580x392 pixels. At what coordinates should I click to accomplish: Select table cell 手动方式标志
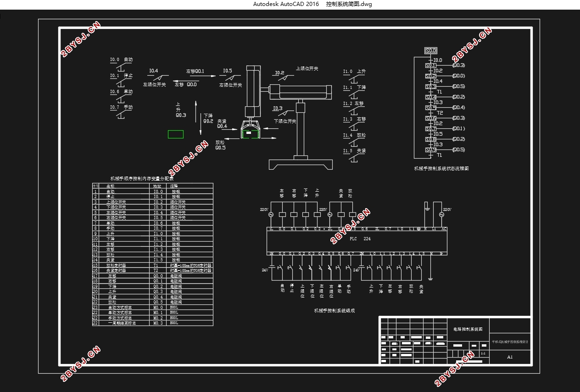coord(120,318)
